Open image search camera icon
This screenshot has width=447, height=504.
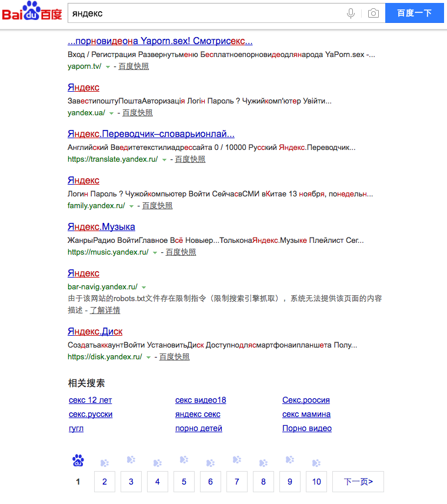(373, 13)
